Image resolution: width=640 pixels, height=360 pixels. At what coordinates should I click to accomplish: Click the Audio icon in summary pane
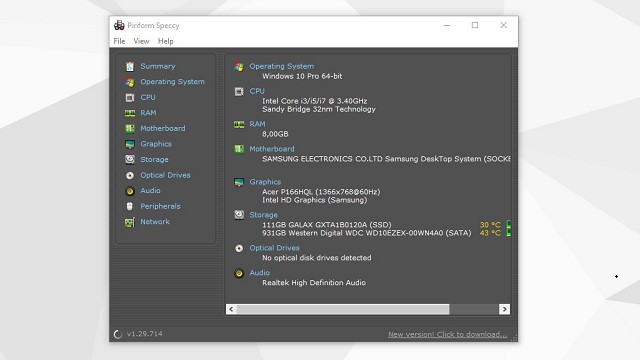[x=239, y=273]
